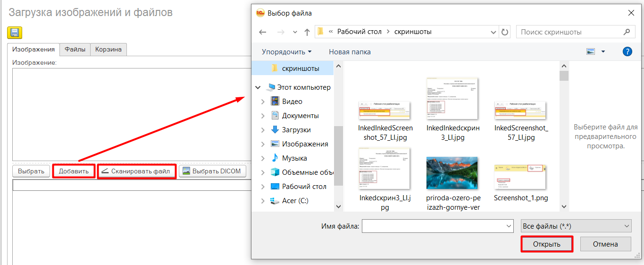Click the Добавить button
This screenshot has width=644, height=265.
(x=74, y=171)
